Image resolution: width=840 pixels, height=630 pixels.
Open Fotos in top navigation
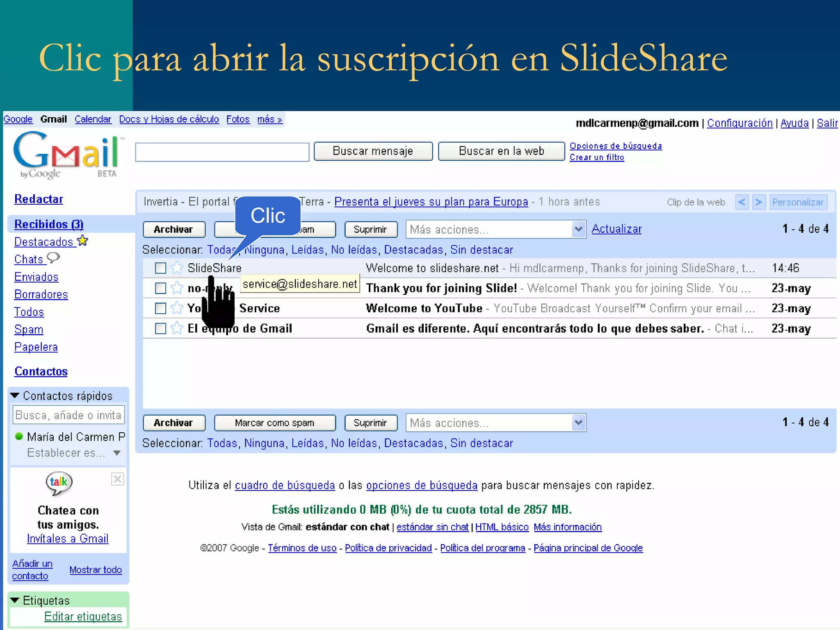tap(238, 119)
